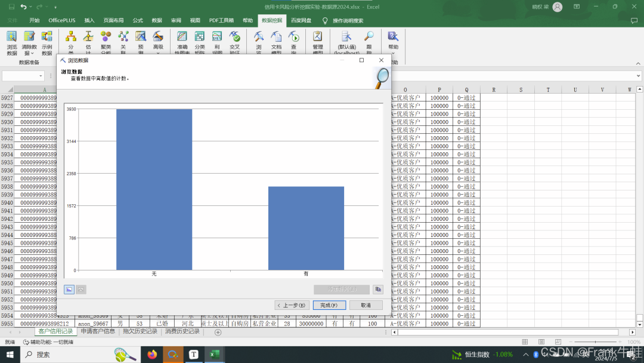644x363 pixels.
Task: Select the Classify (分类) mining tool
Action: tap(71, 41)
